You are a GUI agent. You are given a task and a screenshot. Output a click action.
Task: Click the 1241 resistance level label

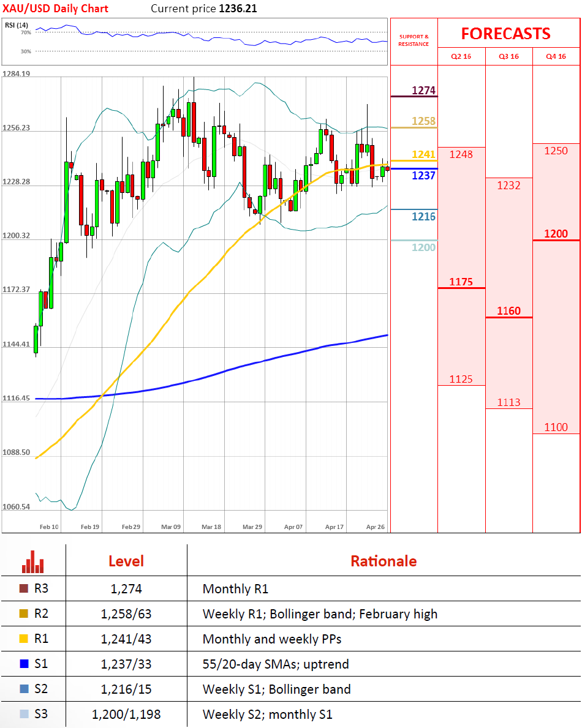(423, 155)
